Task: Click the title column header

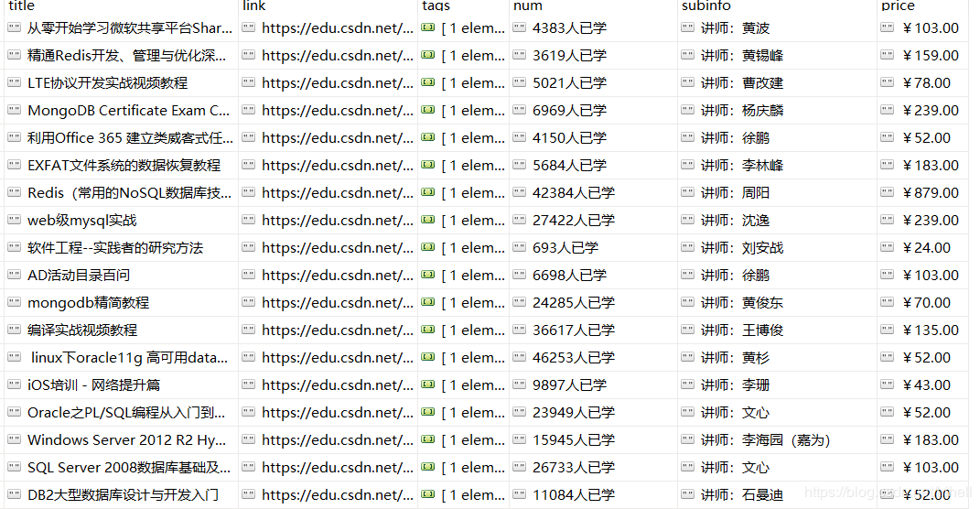Action: (122, 5)
